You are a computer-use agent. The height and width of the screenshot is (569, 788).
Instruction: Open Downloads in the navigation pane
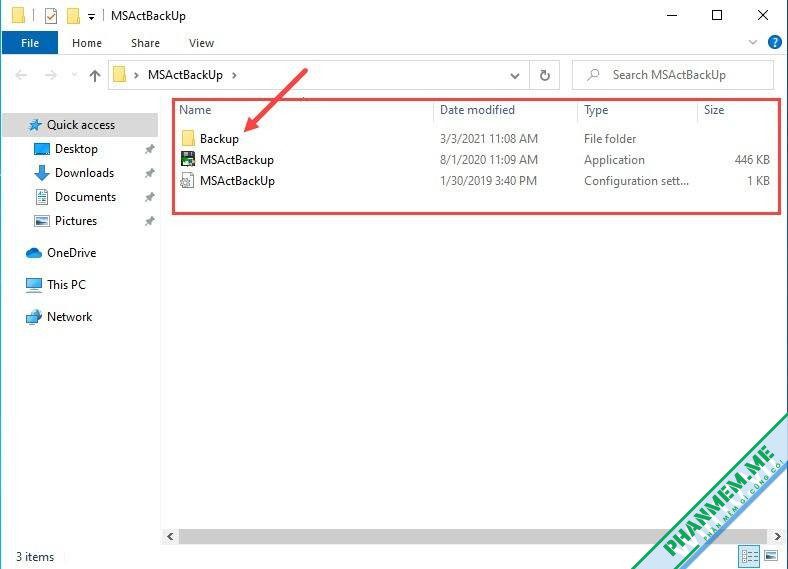84,173
